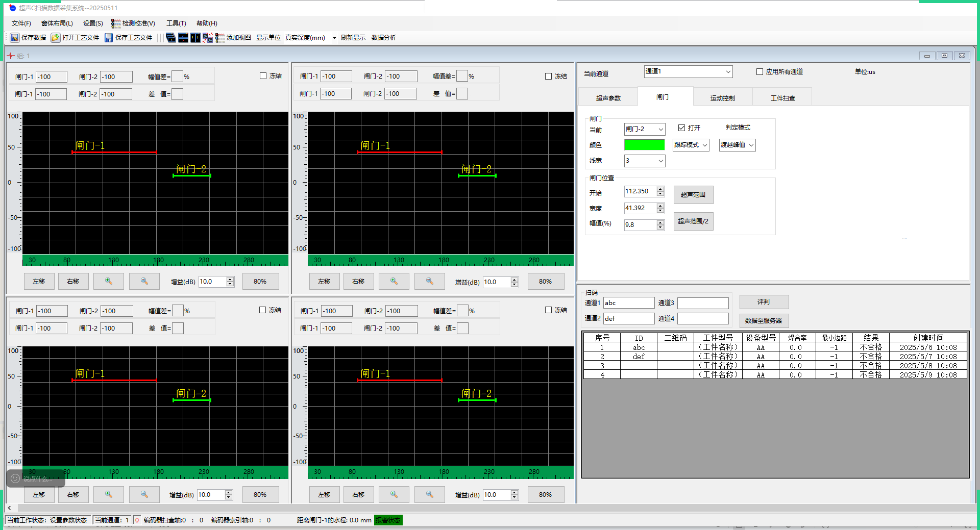Click the 添加视图 add view icon
Screen dimensions: 980x530
coord(220,38)
